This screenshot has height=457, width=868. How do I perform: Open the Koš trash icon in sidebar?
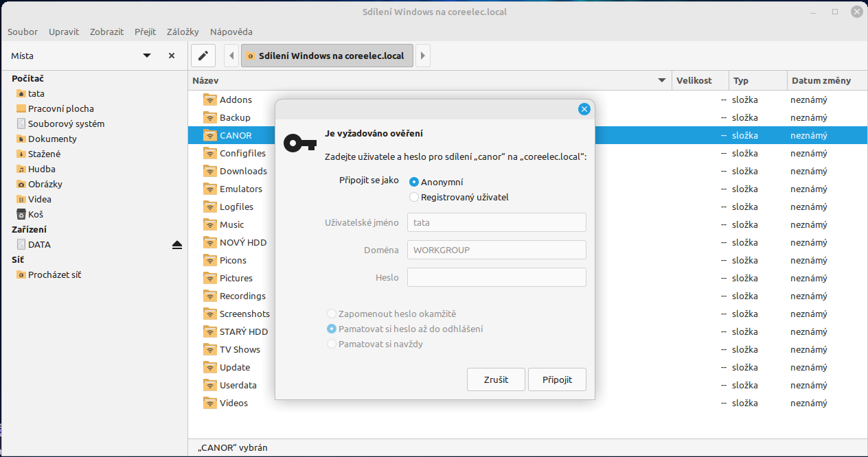tap(21, 215)
